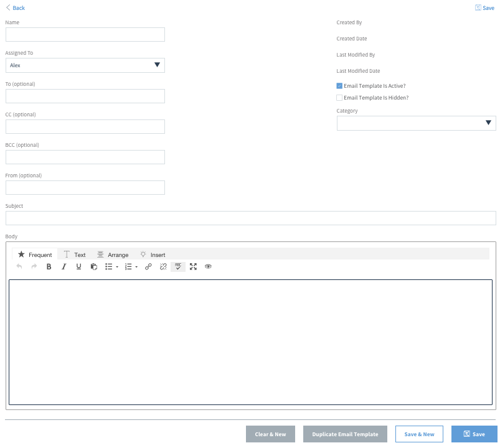Expand the editor to fullscreen
The image size is (500, 448).
[x=193, y=266]
